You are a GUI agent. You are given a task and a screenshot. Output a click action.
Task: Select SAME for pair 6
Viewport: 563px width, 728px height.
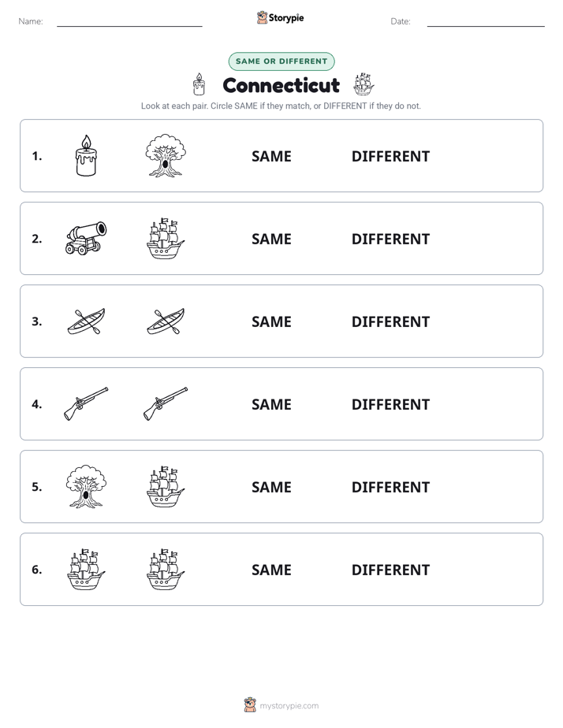tap(271, 570)
